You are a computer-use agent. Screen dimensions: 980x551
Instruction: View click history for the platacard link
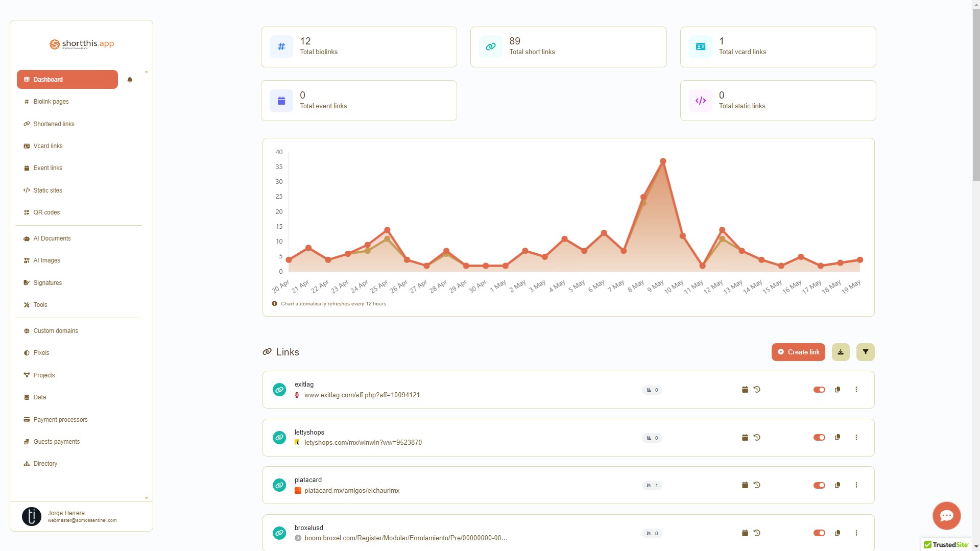click(757, 485)
